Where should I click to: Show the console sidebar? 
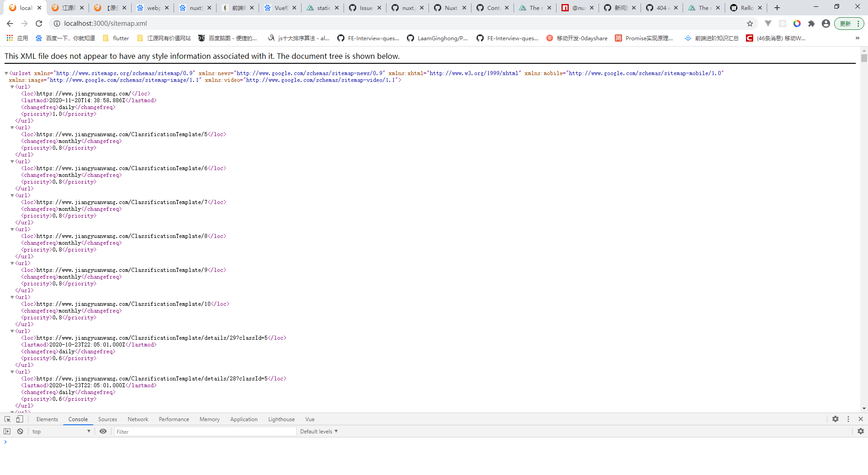tap(7, 432)
